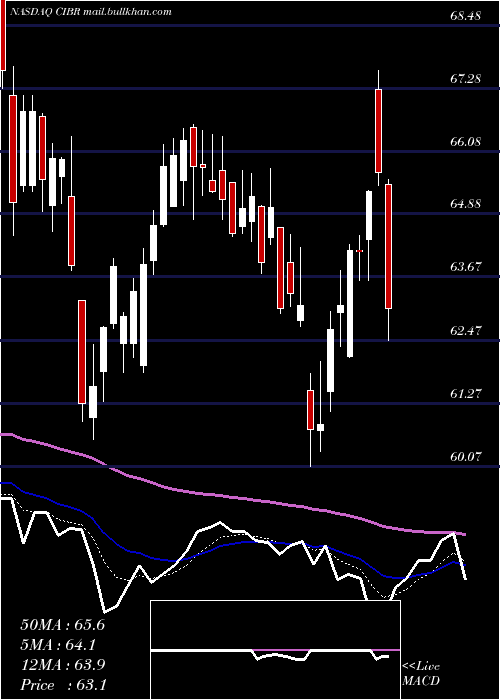Click the '50MA : 65.6' indicator text
Image resolution: width=500 pixels, height=700 pixels.
63,625
